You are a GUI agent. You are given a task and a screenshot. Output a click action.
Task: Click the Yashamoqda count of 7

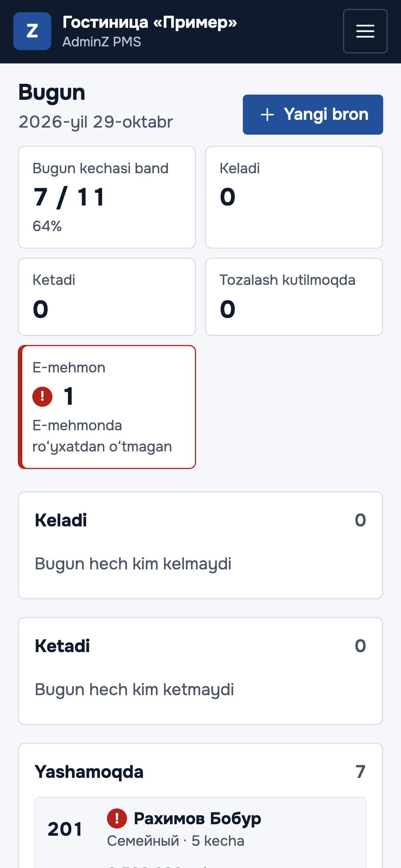tap(361, 772)
